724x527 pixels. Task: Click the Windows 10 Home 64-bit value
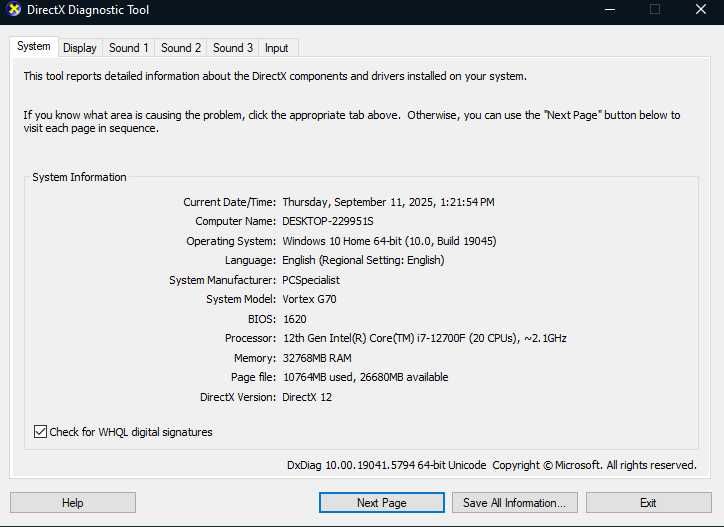click(389, 241)
